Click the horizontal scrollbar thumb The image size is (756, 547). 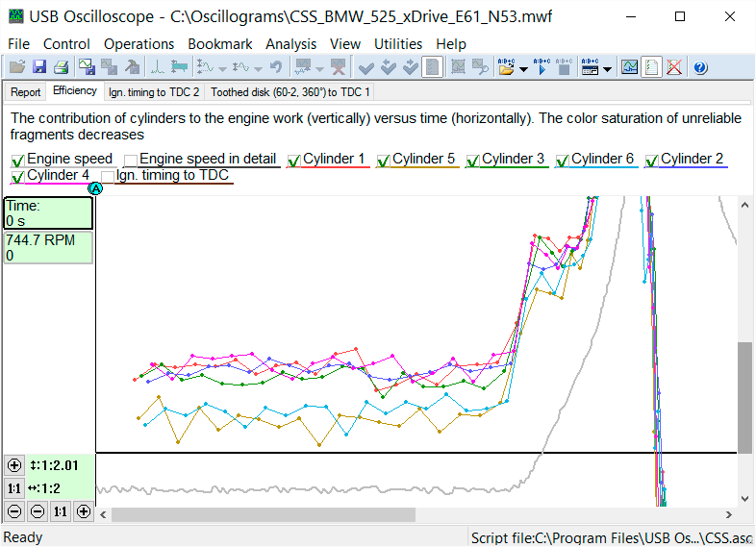coord(264,514)
